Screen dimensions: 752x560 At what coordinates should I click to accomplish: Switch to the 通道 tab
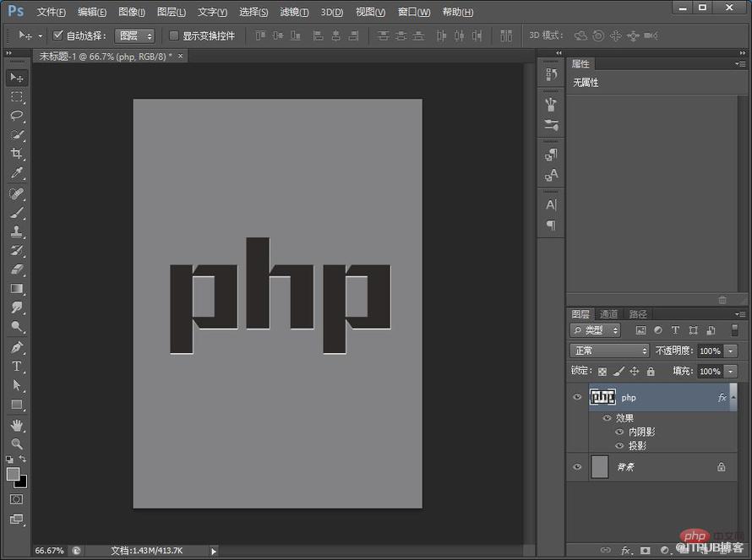(x=608, y=314)
